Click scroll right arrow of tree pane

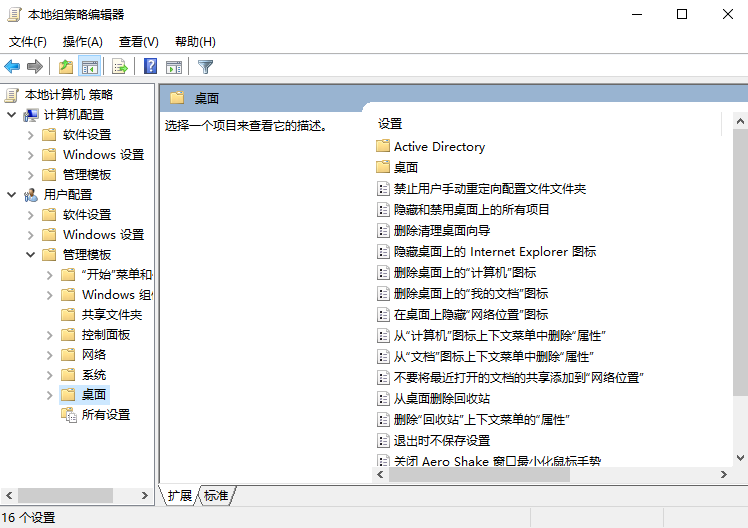click(x=145, y=496)
